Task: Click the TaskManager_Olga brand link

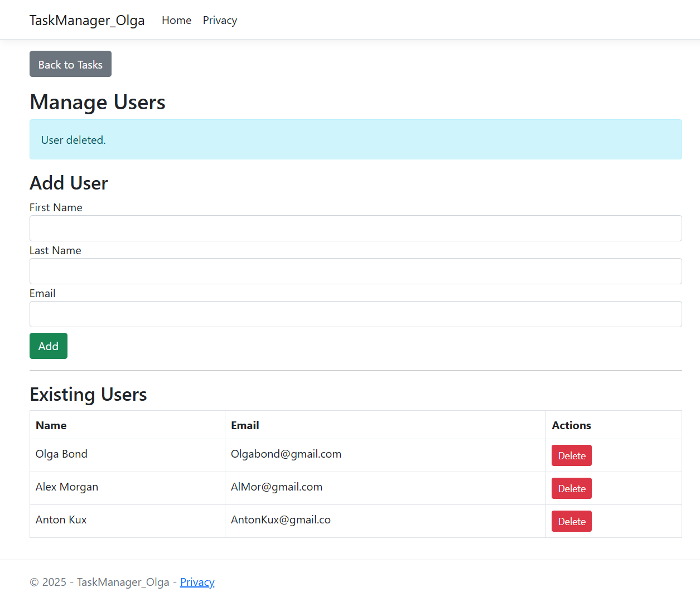Action: [87, 21]
